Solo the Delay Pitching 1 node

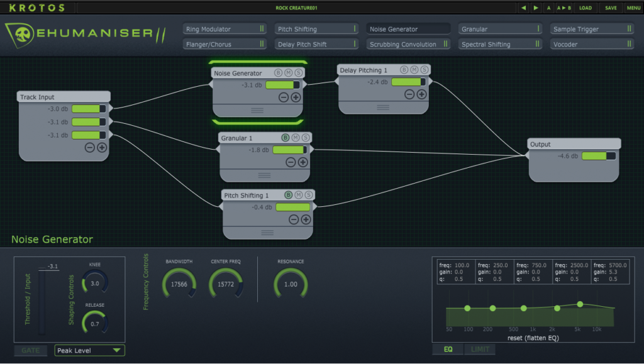pyautogui.click(x=425, y=70)
